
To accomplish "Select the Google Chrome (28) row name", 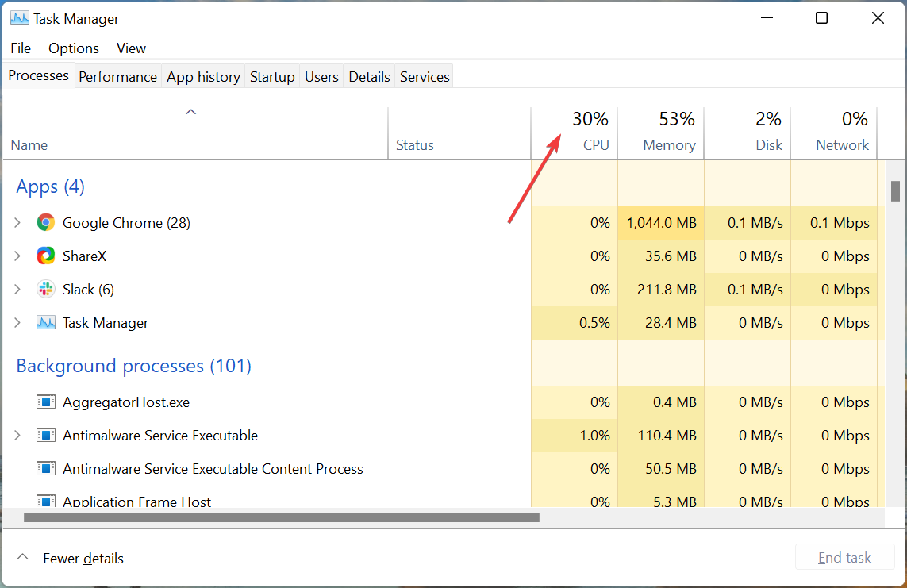I will (x=126, y=223).
